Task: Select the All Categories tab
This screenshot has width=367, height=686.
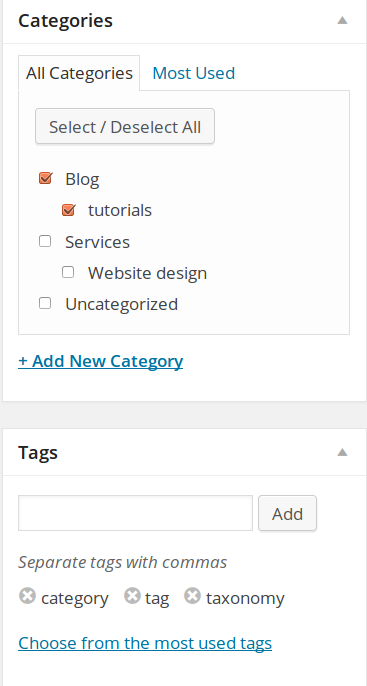Action: [79, 73]
